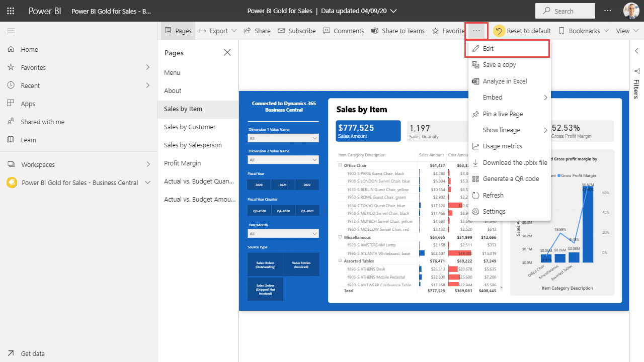Open Learn in left navigation
This screenshot has width=644, height=362.
tap(78, 140)
